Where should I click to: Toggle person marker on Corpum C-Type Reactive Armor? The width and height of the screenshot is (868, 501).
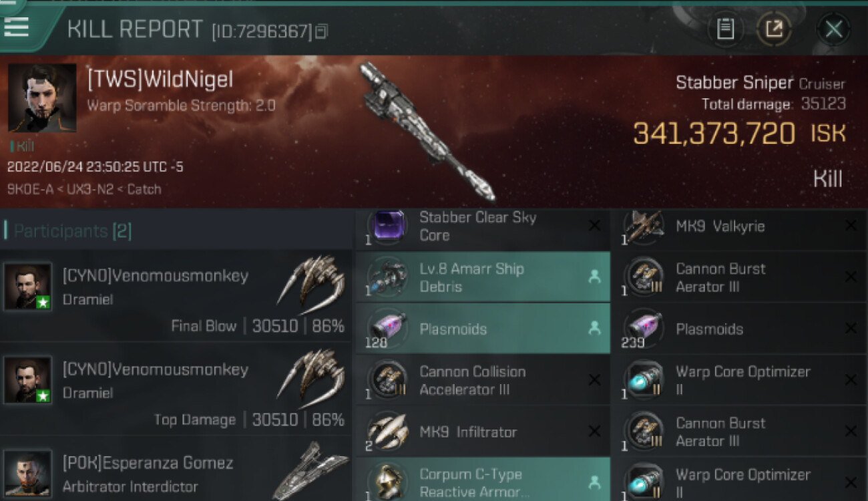[x=594, y=482]
